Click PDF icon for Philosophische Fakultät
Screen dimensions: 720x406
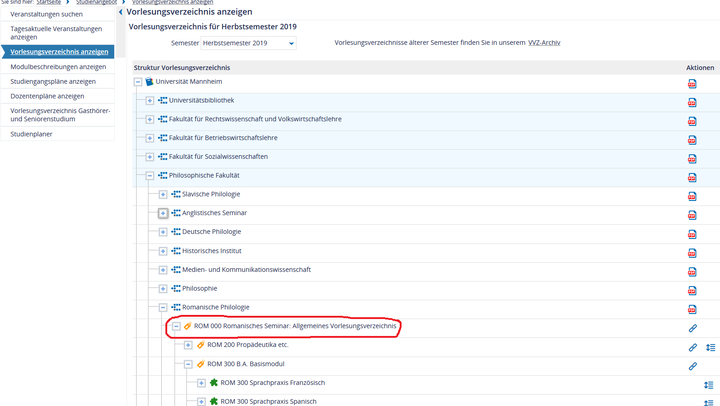tap(692, 177)
